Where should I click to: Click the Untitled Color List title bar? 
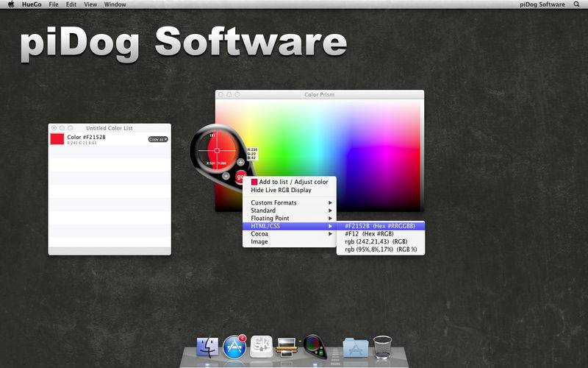[x=109, y=128]
